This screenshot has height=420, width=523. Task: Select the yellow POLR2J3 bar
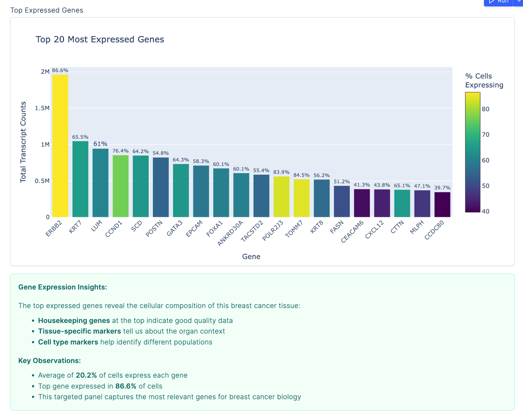281,197
